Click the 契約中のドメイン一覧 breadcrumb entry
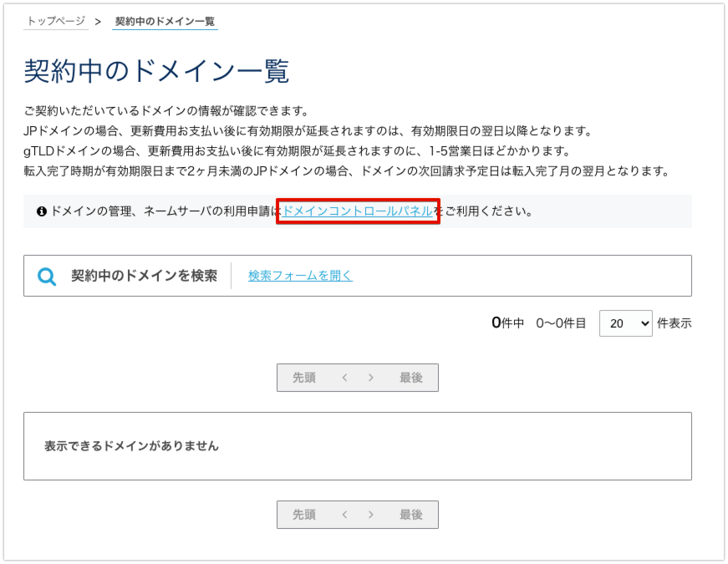Image resolution: width=728 pixels, height=564 pixels. 164,23
